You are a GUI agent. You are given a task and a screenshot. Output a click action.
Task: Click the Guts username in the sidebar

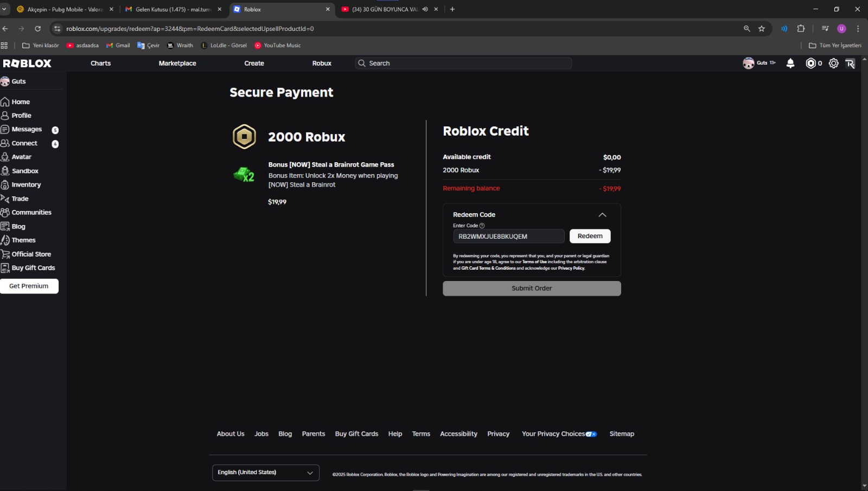[x=19, y=81]
